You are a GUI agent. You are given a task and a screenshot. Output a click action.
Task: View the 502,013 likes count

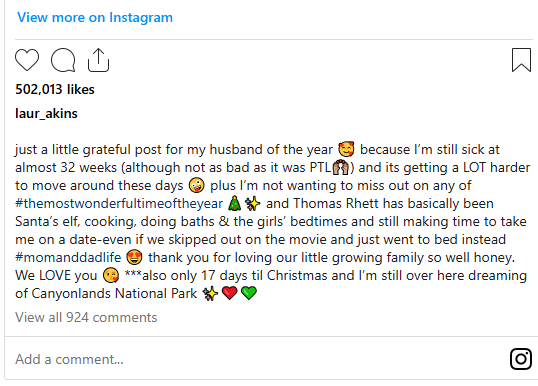pos(55,90)
